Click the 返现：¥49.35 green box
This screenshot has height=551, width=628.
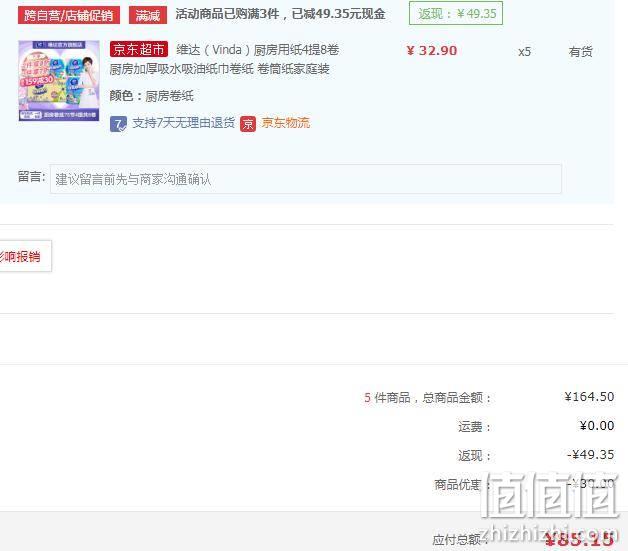pyautogui.click(x=456, y=13)
